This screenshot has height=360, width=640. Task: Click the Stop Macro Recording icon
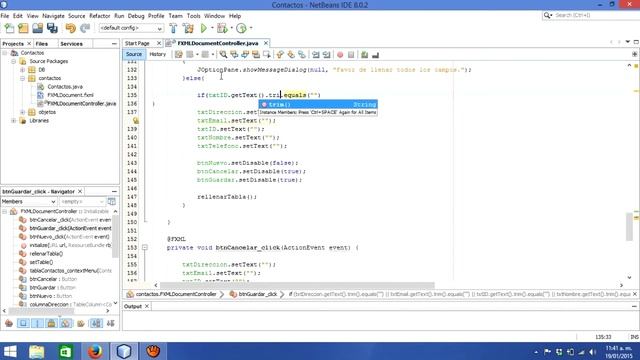pyautogui.click(x=351, y=54)
